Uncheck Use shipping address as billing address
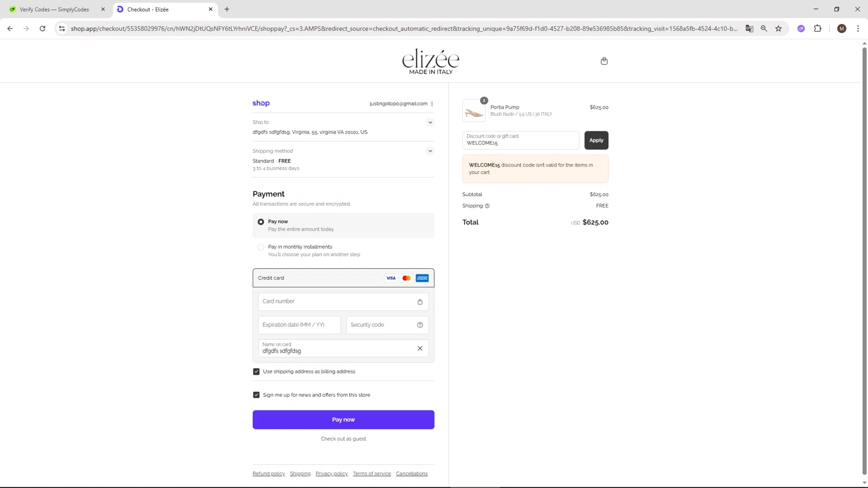 coord(256,372)
